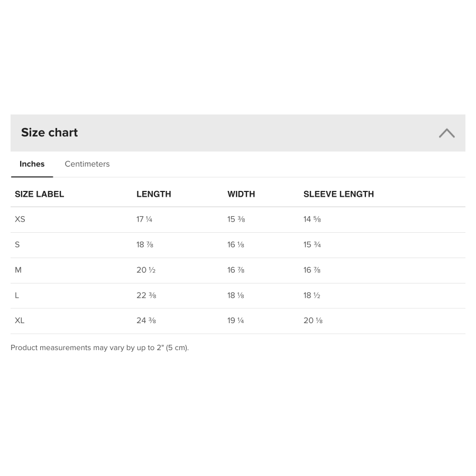Click the XL width value 19 ¼
476x476 pixels.
(x=235, y=321)
